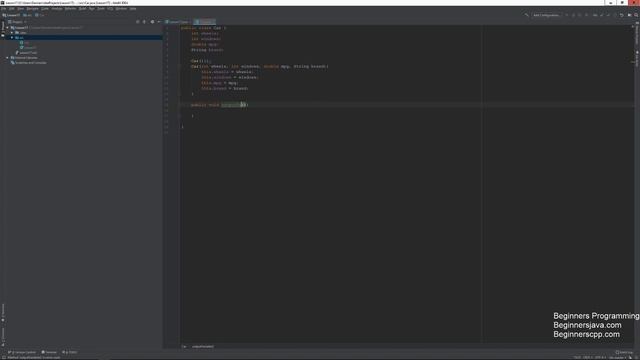Screen dimensions: 640x360
Task: Toggle tool window quick access icon in status bar
Action: tap(3, 358)
